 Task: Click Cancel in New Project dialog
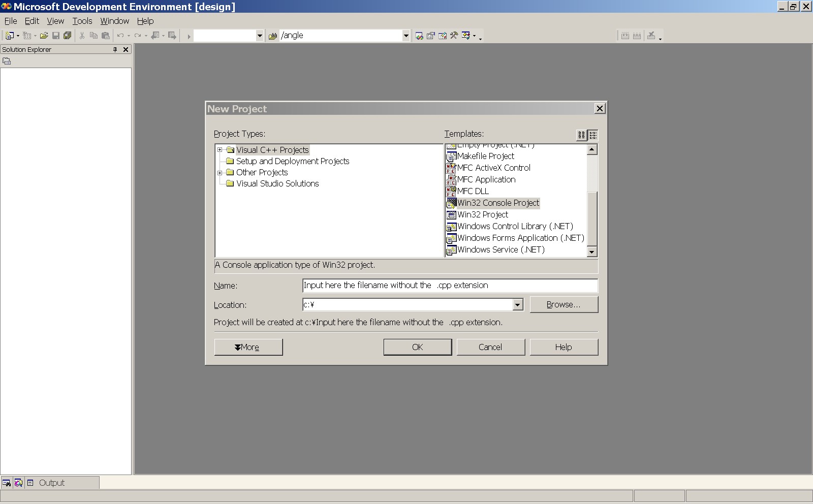pos(490,347)
